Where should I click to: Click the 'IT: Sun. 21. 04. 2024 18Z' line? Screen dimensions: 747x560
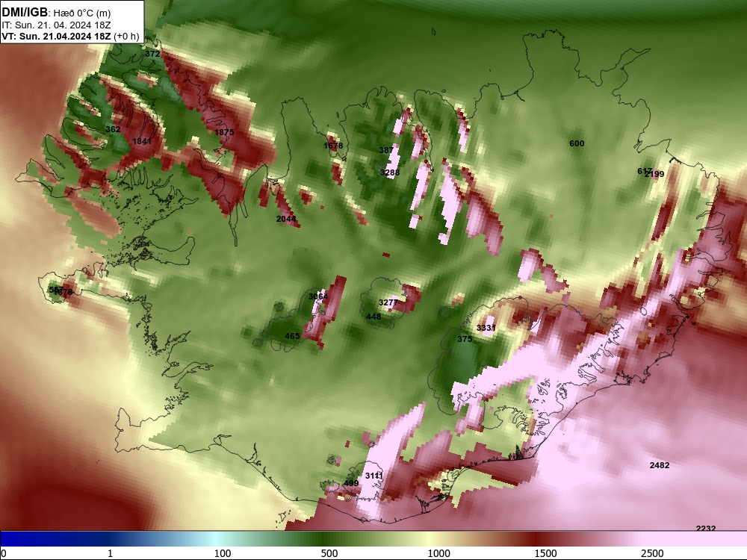click(56, 25)
